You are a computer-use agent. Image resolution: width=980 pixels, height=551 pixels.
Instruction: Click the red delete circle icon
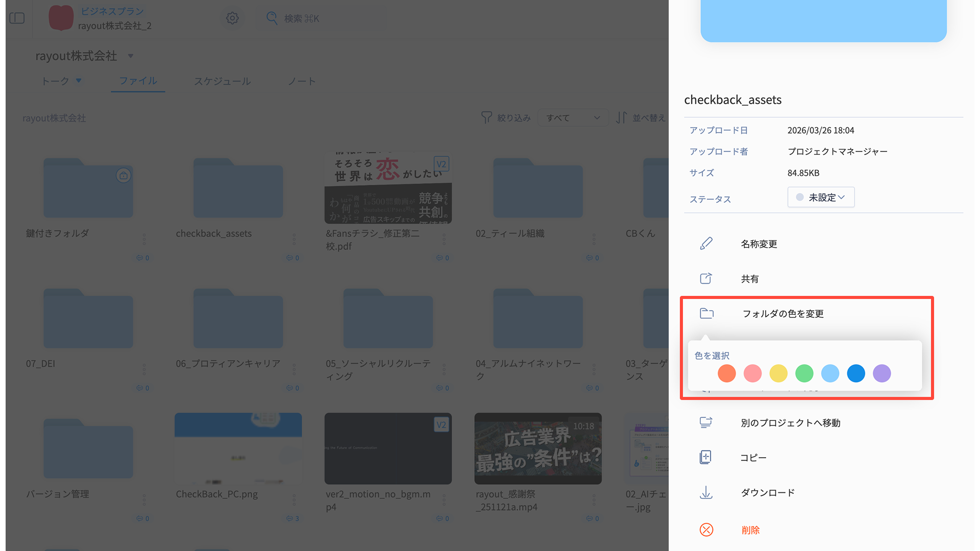click(x=706, y=530)
